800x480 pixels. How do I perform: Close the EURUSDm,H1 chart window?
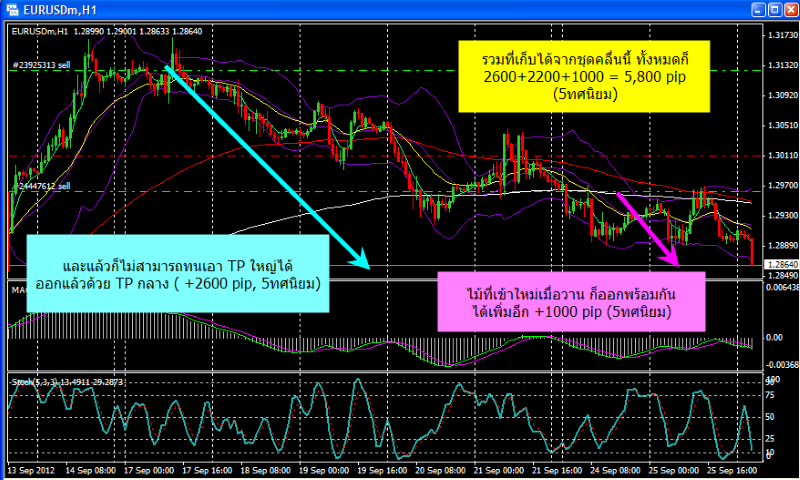tap(791, 10)
